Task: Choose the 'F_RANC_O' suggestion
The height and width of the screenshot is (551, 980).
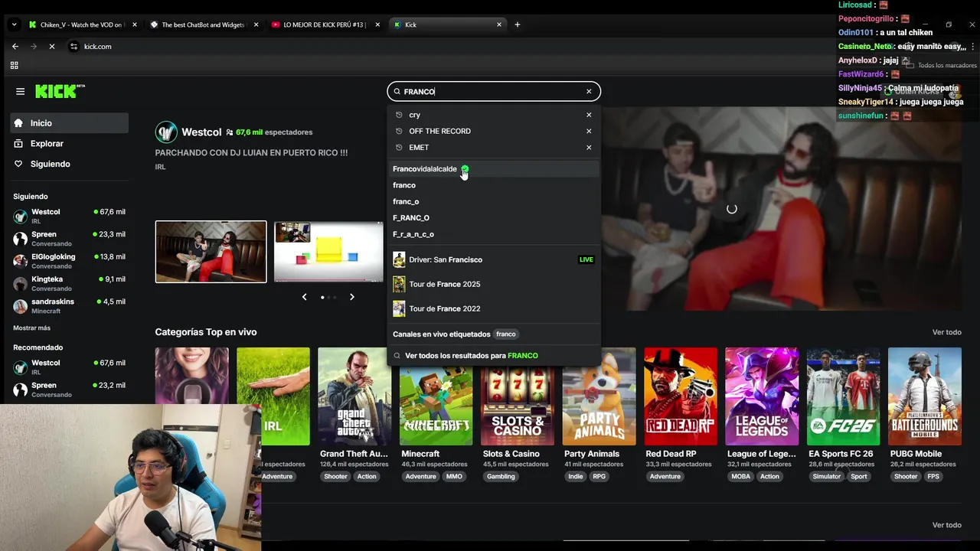Action: (x=494, y=218)
